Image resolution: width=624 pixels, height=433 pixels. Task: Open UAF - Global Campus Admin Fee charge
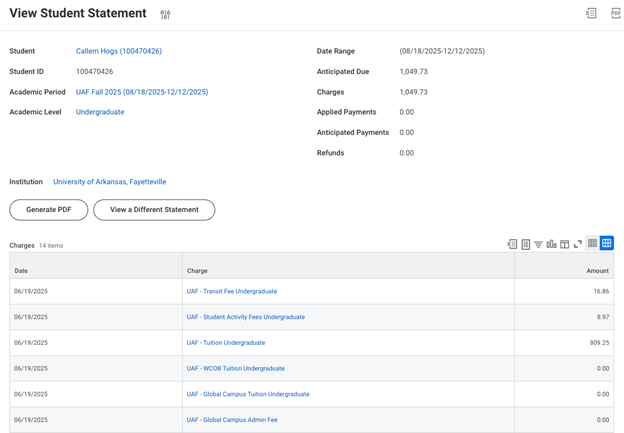[232, 420]
